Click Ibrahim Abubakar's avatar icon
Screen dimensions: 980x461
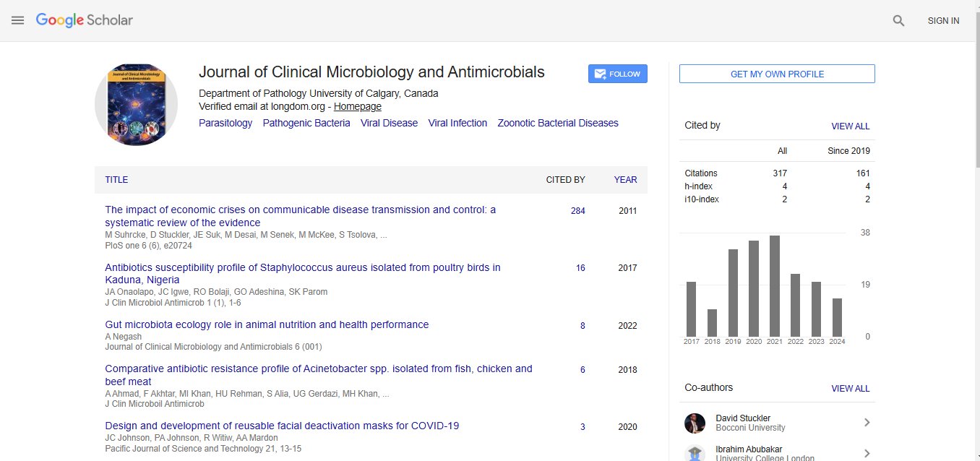pos(695,453)
